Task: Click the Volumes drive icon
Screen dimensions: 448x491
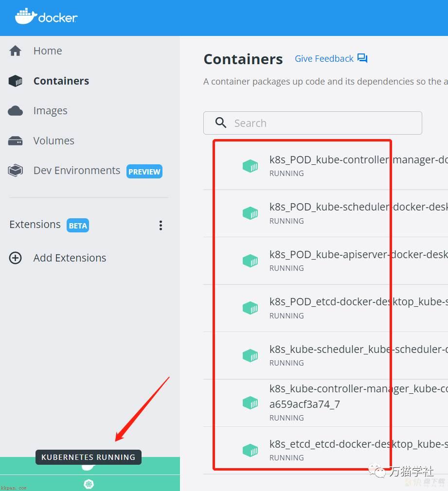Action: tap(16, 141)
